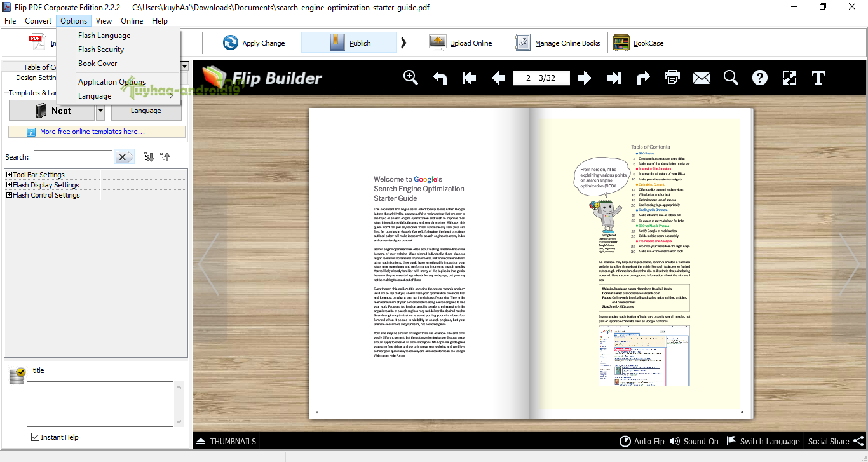Click the PDF import icon

(38, 43)
